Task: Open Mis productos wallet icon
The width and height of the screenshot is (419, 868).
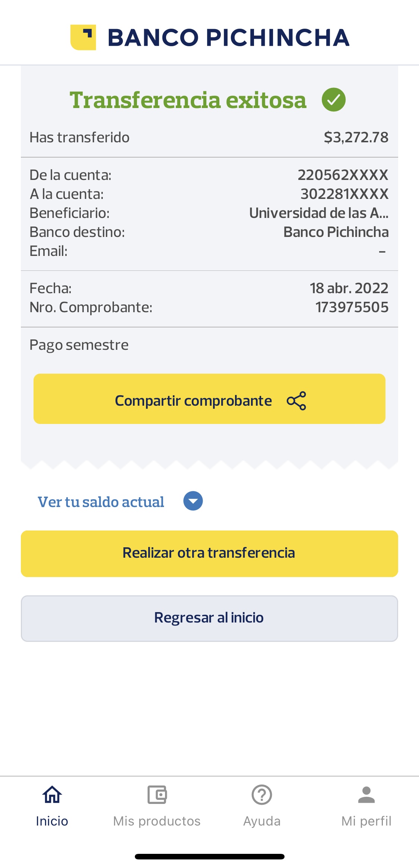Action: coord(157,795)
